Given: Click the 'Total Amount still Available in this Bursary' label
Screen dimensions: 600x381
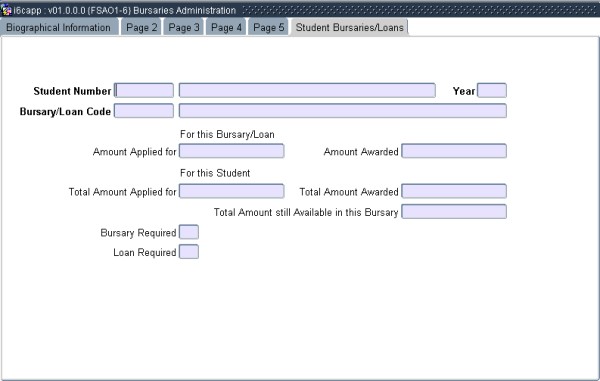Looking at the screenshot, I should pyautogui.click(x=306, y=212).
